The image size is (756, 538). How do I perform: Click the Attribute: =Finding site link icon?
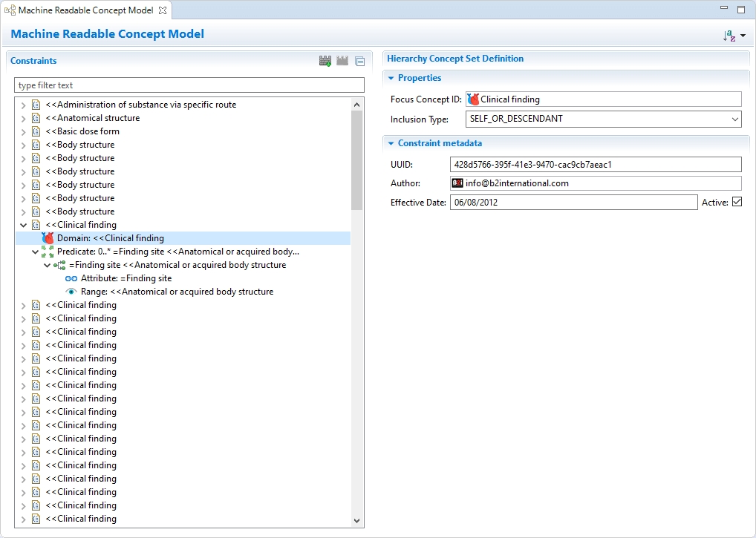coord(71,278)
